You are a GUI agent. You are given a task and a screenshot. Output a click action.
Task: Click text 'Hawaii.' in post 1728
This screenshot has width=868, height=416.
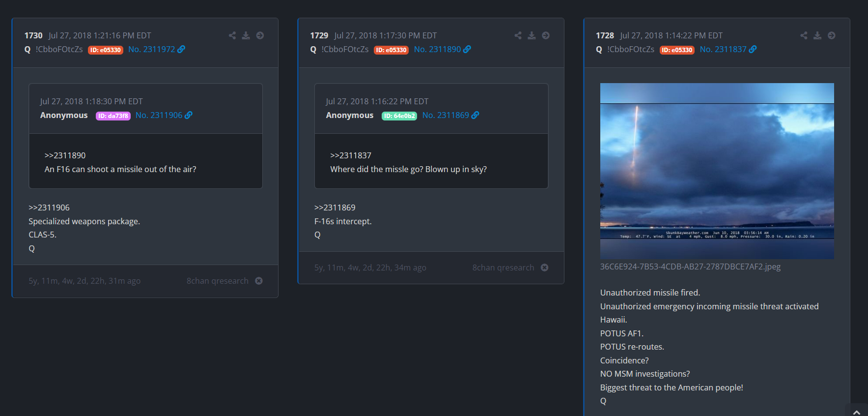[x=614, y=320]
